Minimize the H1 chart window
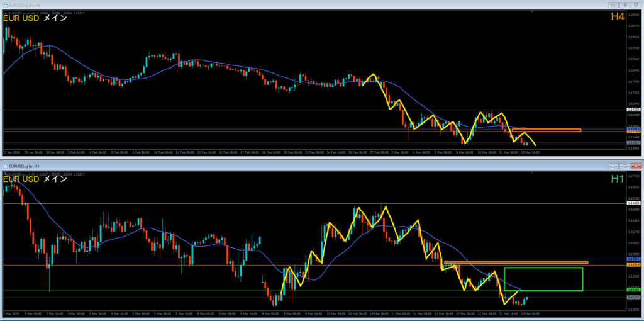The image size is (644, 321). click(612, 166)
